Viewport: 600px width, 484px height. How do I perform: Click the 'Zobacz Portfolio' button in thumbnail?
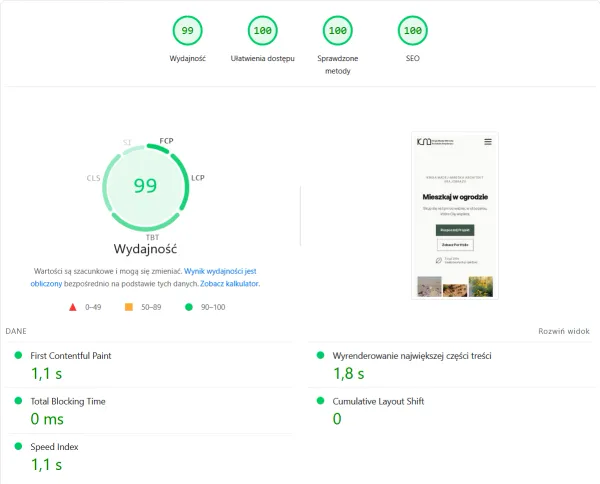[455, 244]
